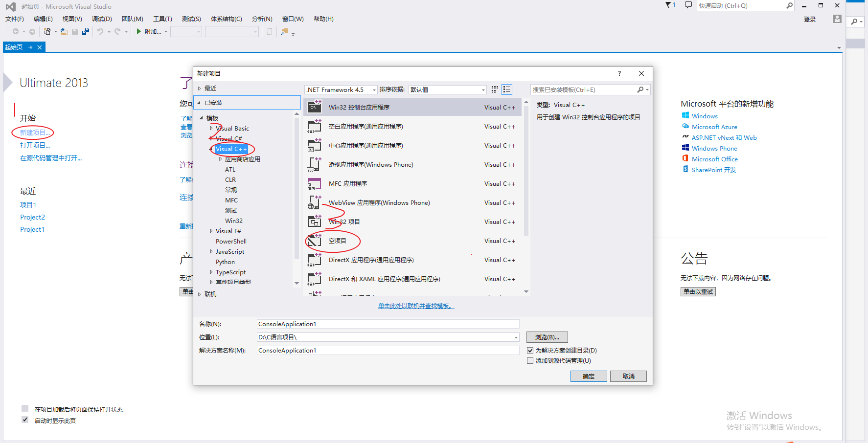Click the Navigate Forward toolbar icon

32,32
